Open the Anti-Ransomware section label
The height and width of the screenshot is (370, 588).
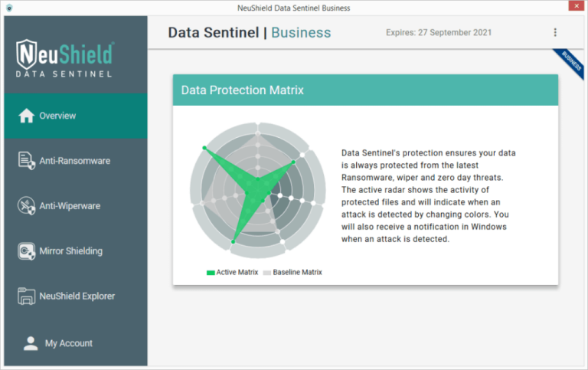click(x=74, y=161)
